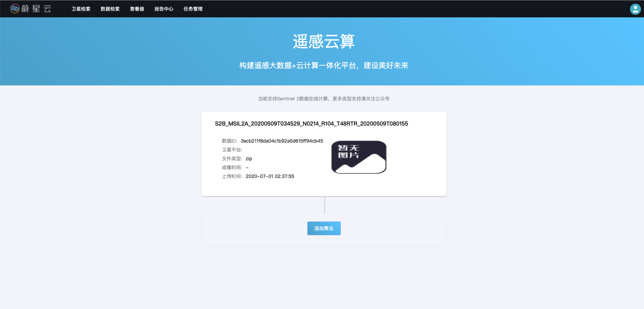The image size is (644, 309).
Task: Click the banner subtitle about 云计算一体化平台
Action: coord(324,65)
